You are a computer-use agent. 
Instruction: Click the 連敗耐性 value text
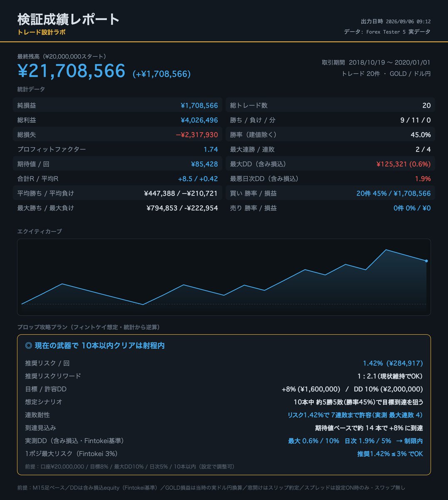tap(355, 415)
